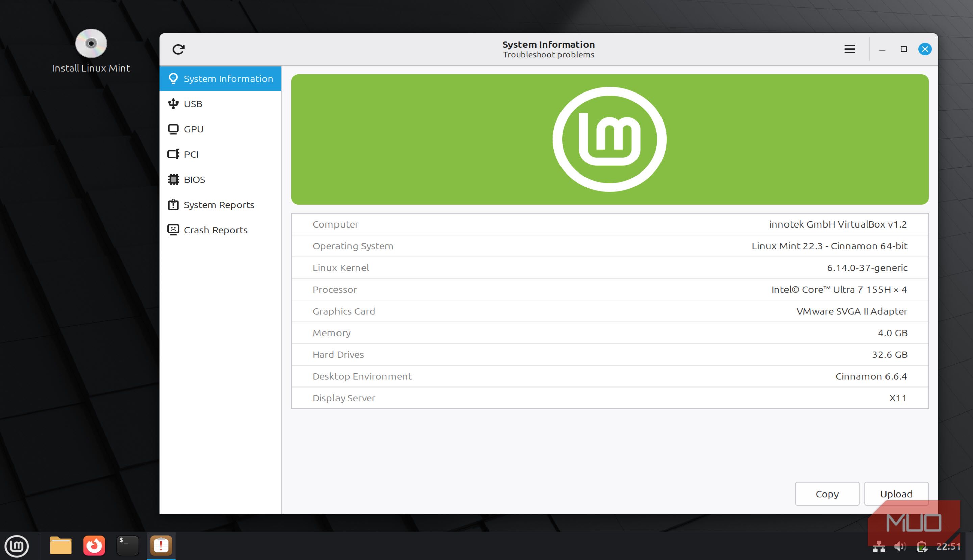Open the USB section in the sidebar
Viewport: 973px width, 560px height.
pos(221,104)
